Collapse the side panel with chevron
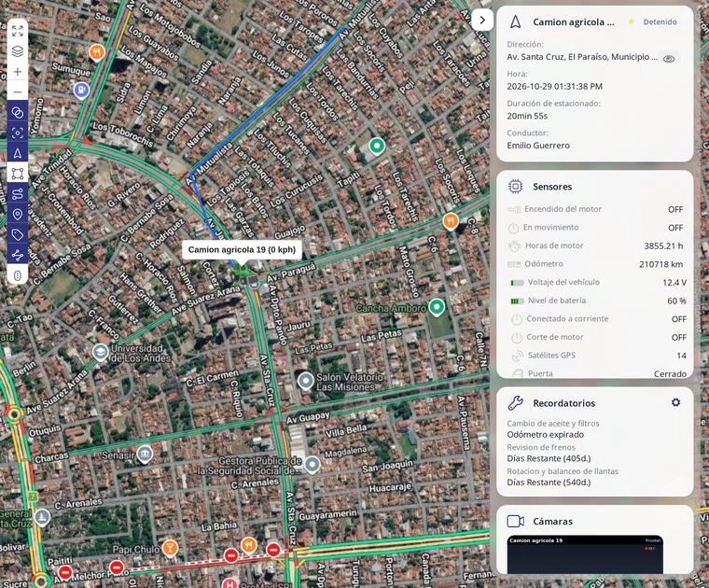This screenshot has width=709, height=588. point(482,20)
